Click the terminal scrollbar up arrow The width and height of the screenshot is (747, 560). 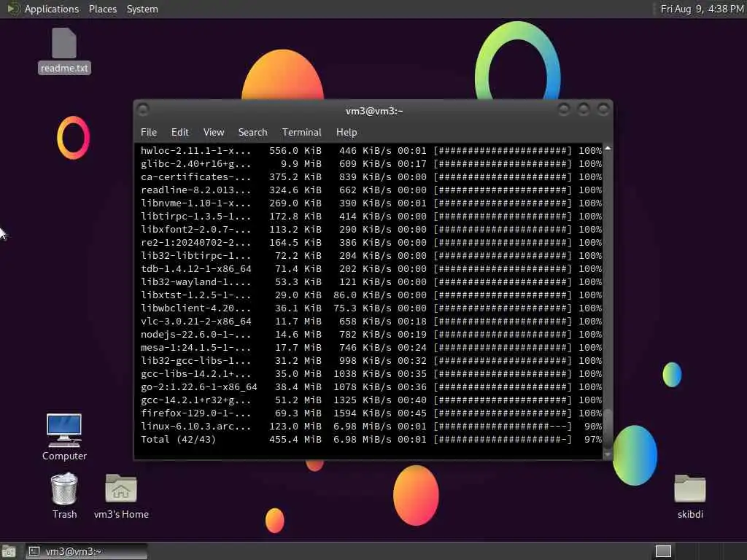pos(608,149)
